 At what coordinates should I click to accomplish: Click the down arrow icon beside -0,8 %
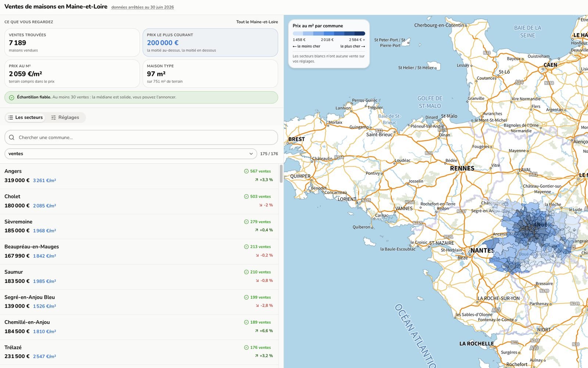258,280
